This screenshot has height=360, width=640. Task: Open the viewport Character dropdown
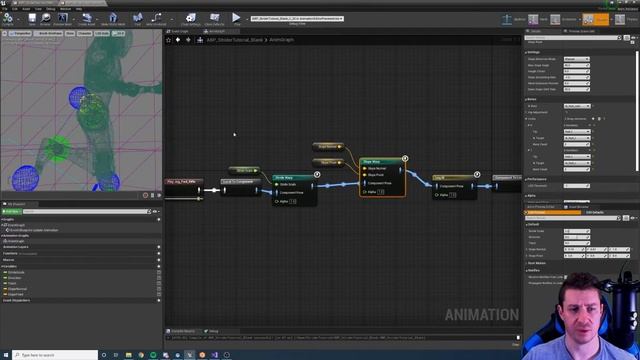[x=84, y=33]
